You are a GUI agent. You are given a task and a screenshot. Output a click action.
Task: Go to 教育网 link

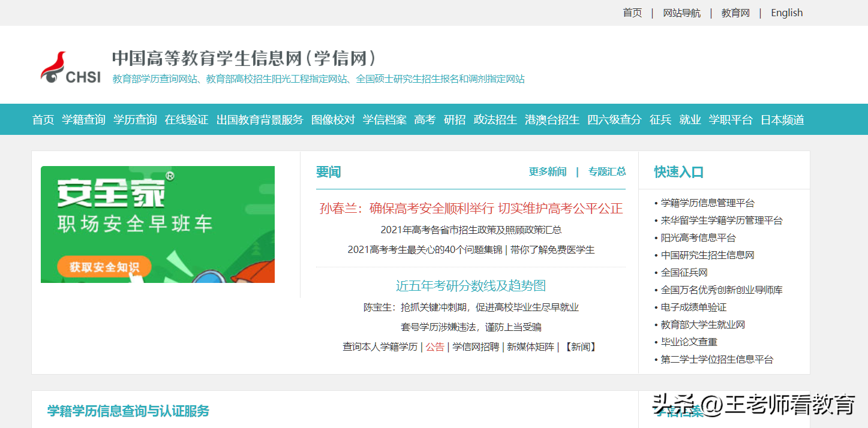735,13
